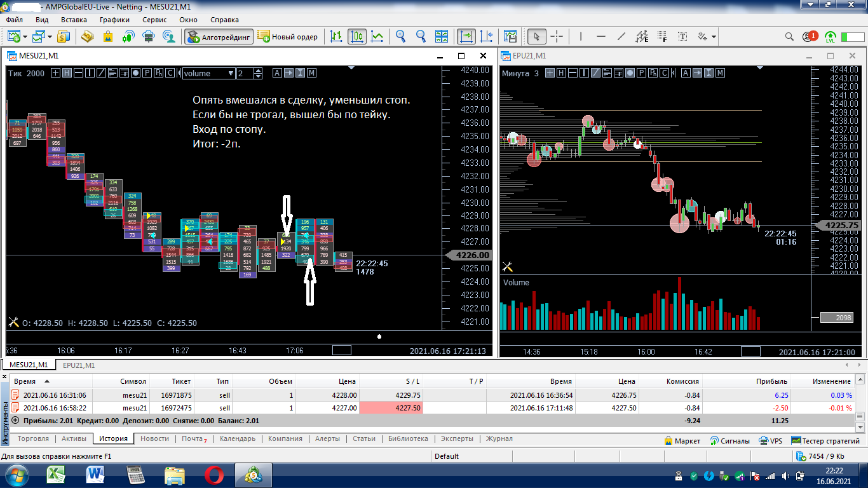The width and height of the screenshot is (868, 488).
Task: Tile chart windows with the grid icon
Action: 442,36
